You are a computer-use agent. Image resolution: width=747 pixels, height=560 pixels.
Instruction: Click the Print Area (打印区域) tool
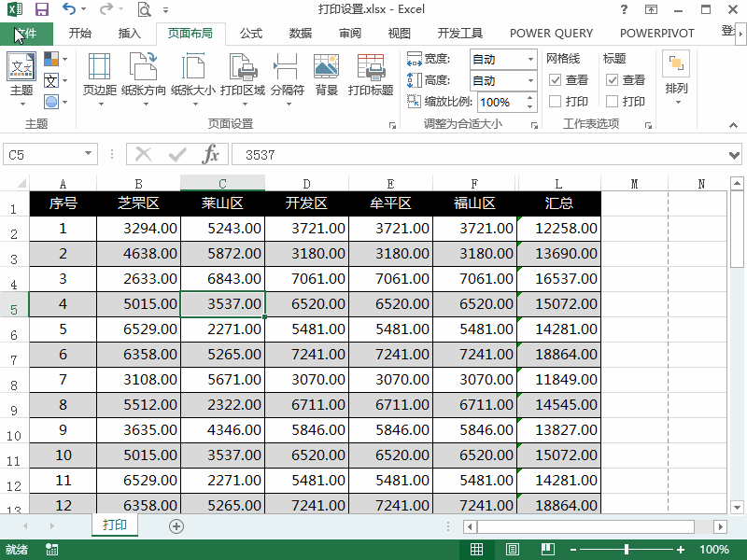click(x=242, y=79)
